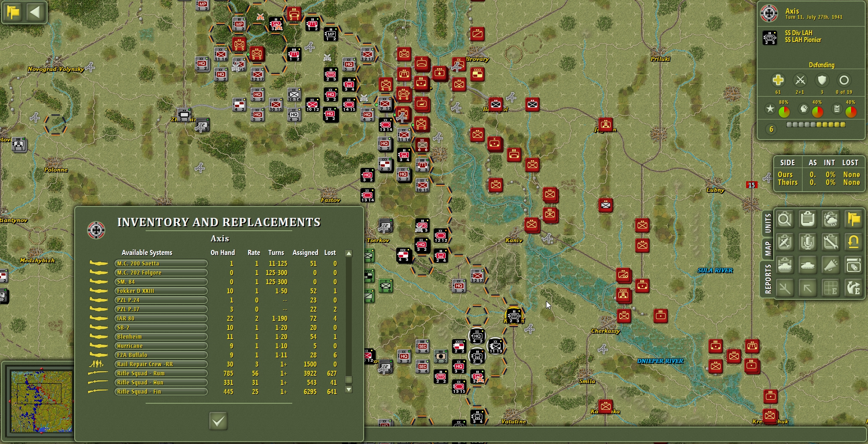Click the diagonal arrow icon
The image size is (868, 444).
click(808, 288)
